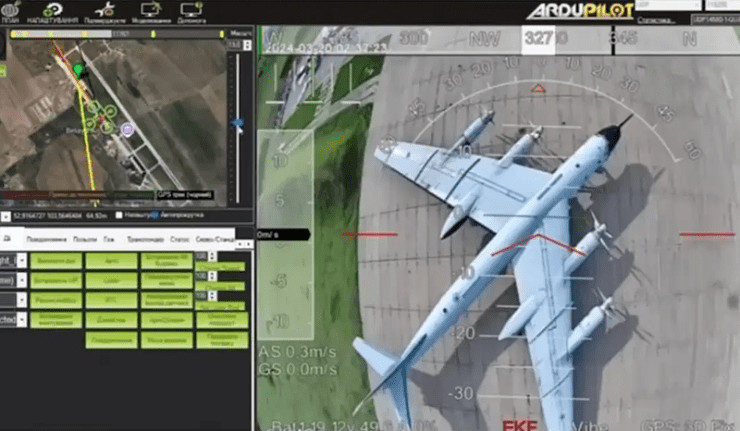Switch to the Статус tab
The height and width of the screenshot is (431, 740).
[180, 239]
